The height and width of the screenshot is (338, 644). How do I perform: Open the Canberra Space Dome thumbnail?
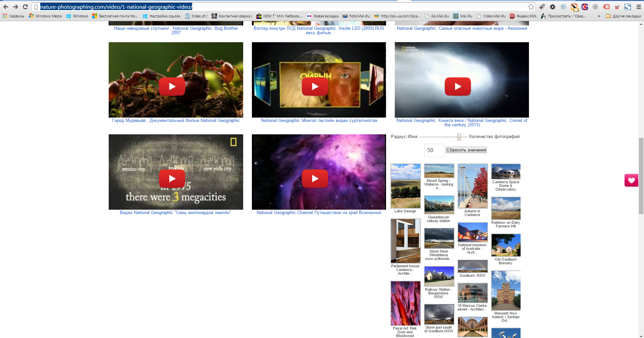pos(506,172)
